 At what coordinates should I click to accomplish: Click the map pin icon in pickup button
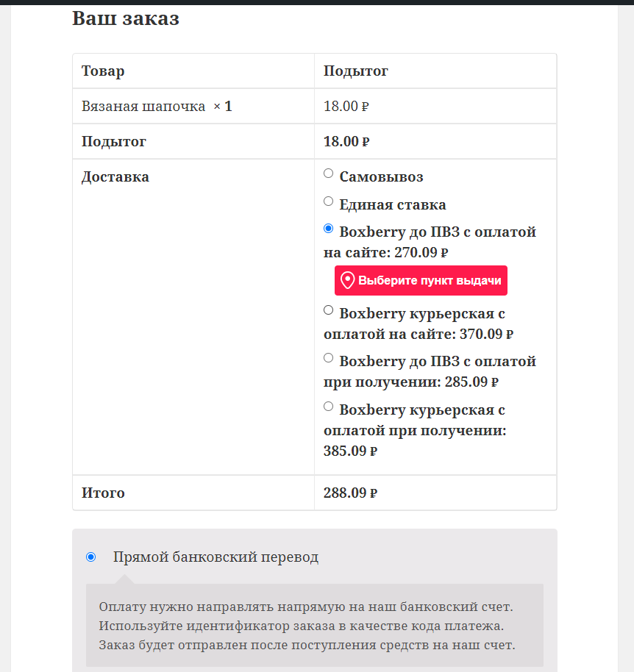pyautogui.click(x=347, y=281)
